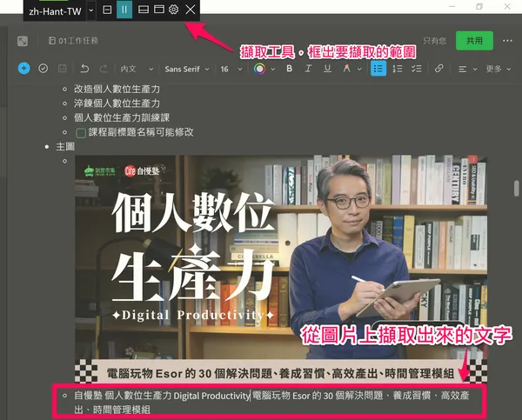Viewport: 522px width, 420px height.
Task: Click the task checkmark circle icon
Action: coord(43,69)
